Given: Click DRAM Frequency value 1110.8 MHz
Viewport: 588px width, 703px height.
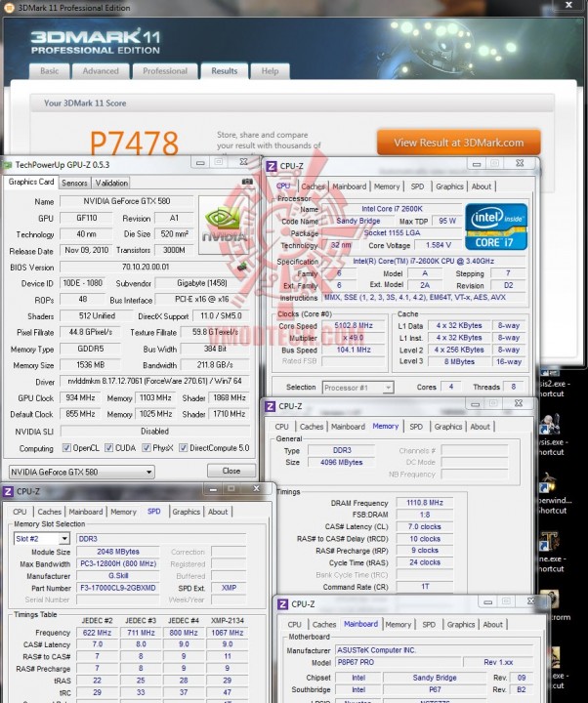Looking at the screenshot, I should (424, 503).
